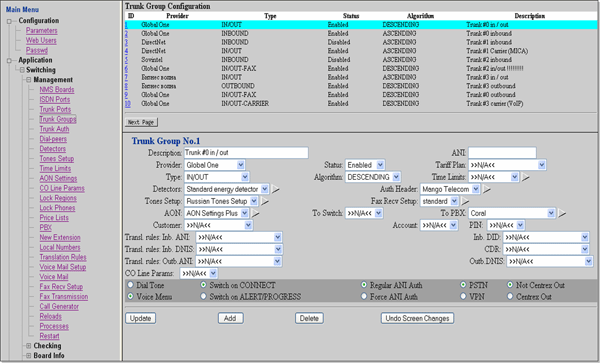Open trunk group ID 10 link
Screen dimensions: 600x363
(x=127, y=104)
